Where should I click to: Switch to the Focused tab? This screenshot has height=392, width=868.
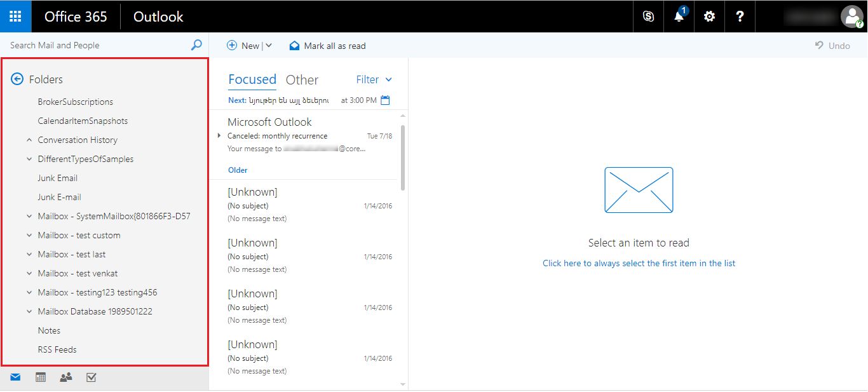tap(252, 79)
